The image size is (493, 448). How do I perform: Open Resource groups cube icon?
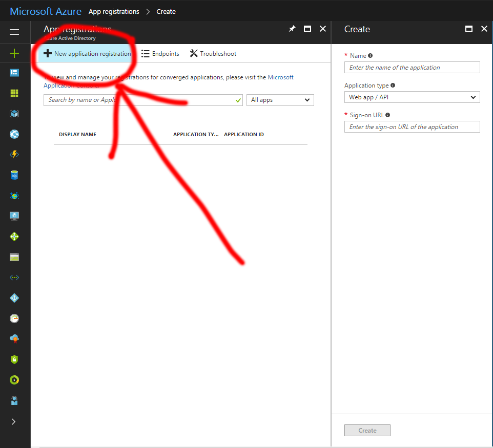click(x=14, y=114)
